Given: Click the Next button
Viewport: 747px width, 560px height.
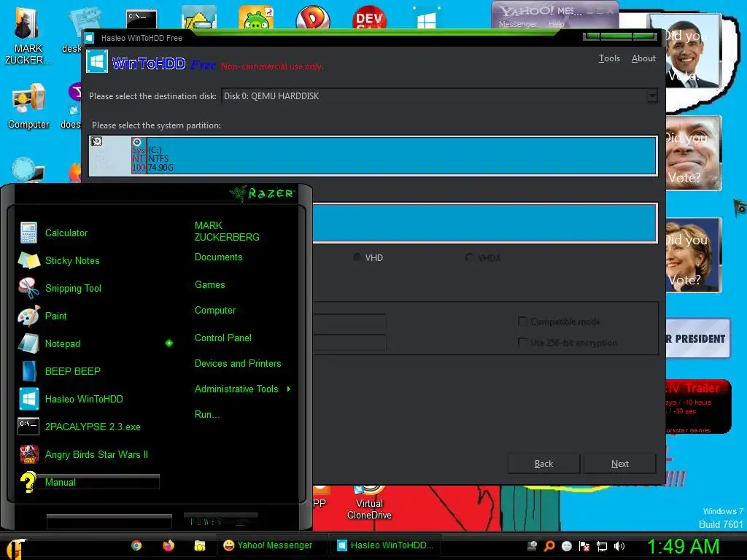Looking at the screenshot, I should [620, 463].
